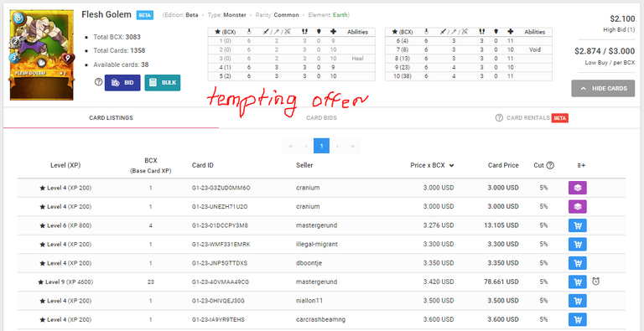
Task: Sort by Price x BCX dropdown arrow
Action: pyautogui.click(x=452, y=166)
